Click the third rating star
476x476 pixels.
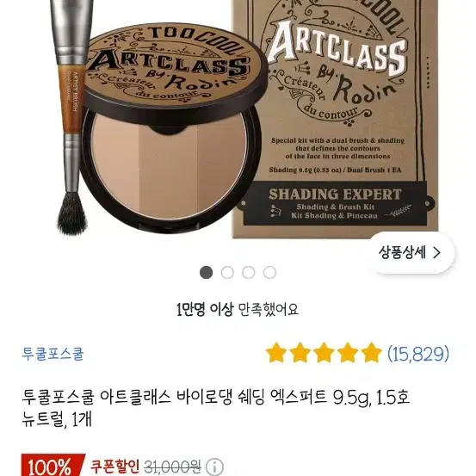pyautogui.click(x=324, y=353)
